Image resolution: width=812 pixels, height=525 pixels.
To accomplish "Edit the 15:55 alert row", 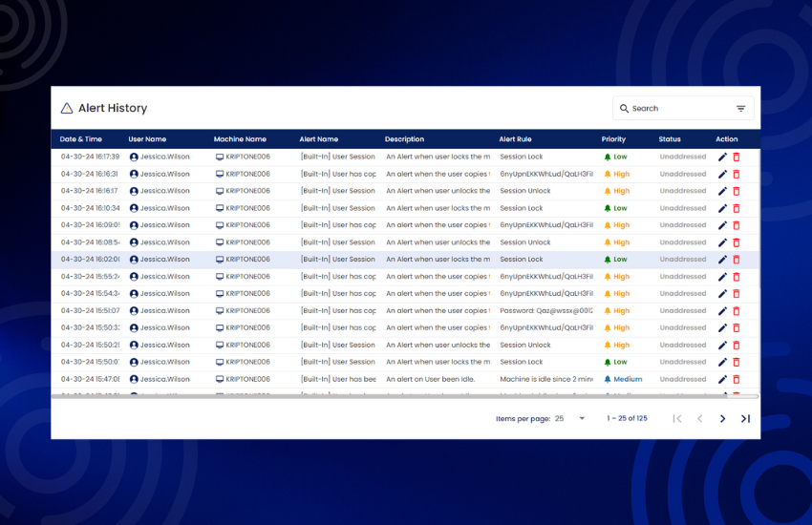I will (x=722, y=277).
